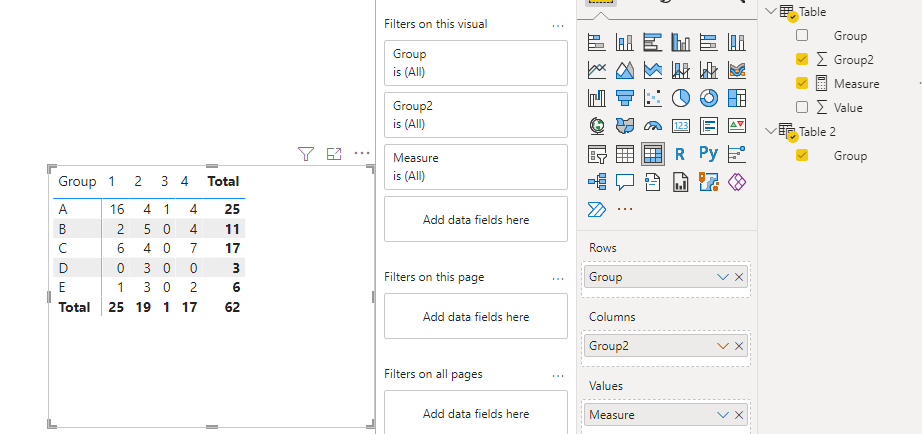Choose the R script visual
Screen dimensions: 922x434
[680, 154]
